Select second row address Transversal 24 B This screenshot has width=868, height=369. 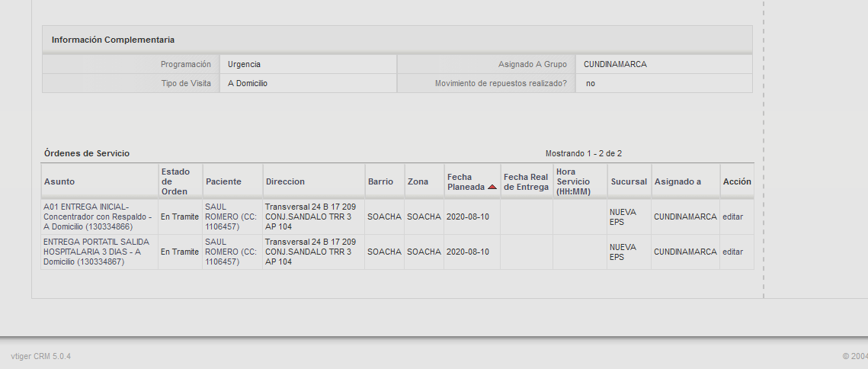coord(311,252)
